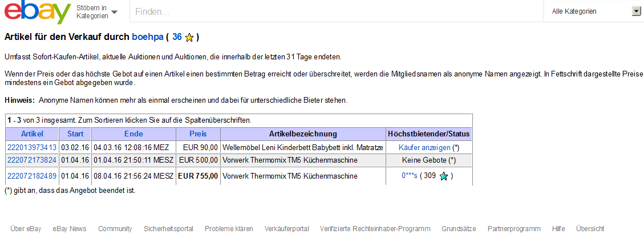This screenshot has width=644, height=238.
Task: Focus the Finden search field
Action: click(x=337, y=12)
